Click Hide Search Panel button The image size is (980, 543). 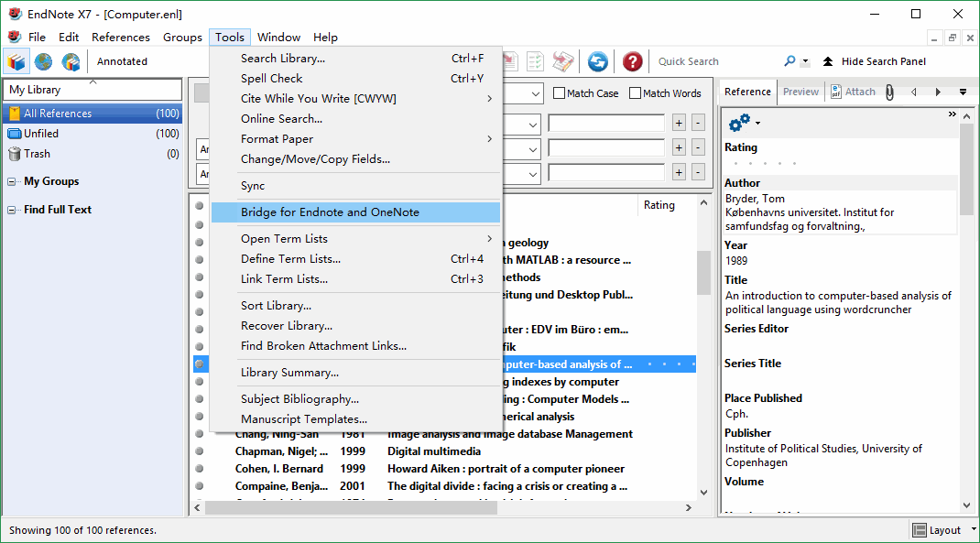(875, 61)
